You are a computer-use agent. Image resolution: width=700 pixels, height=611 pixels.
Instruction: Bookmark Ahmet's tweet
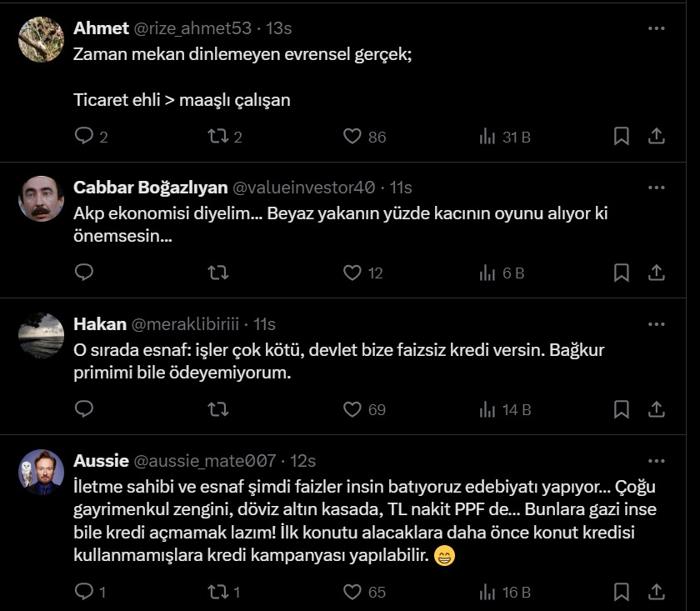coord(621,136)
